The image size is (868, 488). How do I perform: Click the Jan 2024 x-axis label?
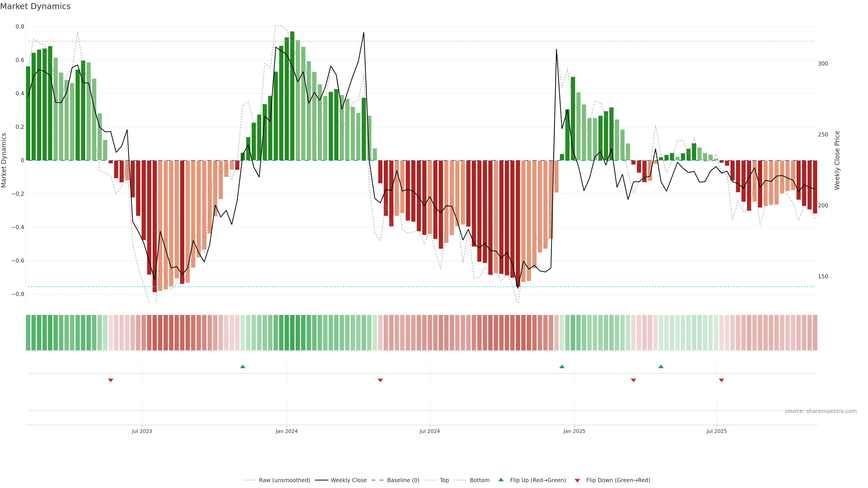coord(286,431)
